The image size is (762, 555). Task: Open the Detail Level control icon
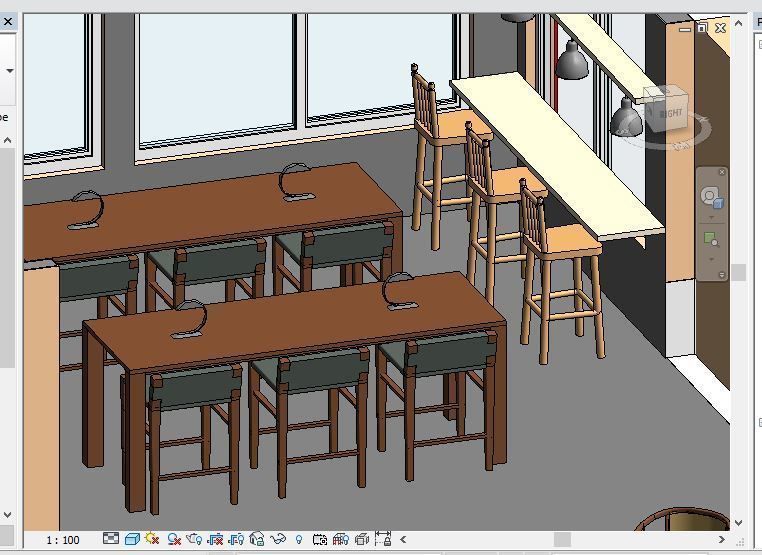(111, 539)
